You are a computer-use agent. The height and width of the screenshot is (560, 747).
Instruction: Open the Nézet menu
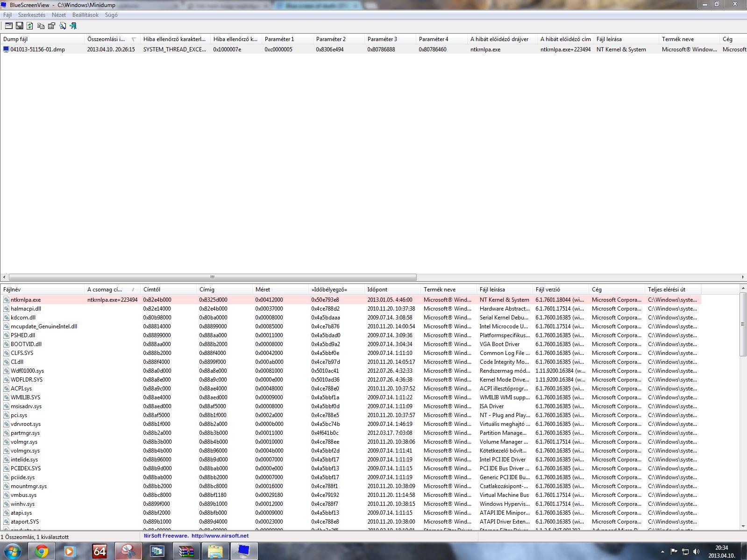(59, 15)
